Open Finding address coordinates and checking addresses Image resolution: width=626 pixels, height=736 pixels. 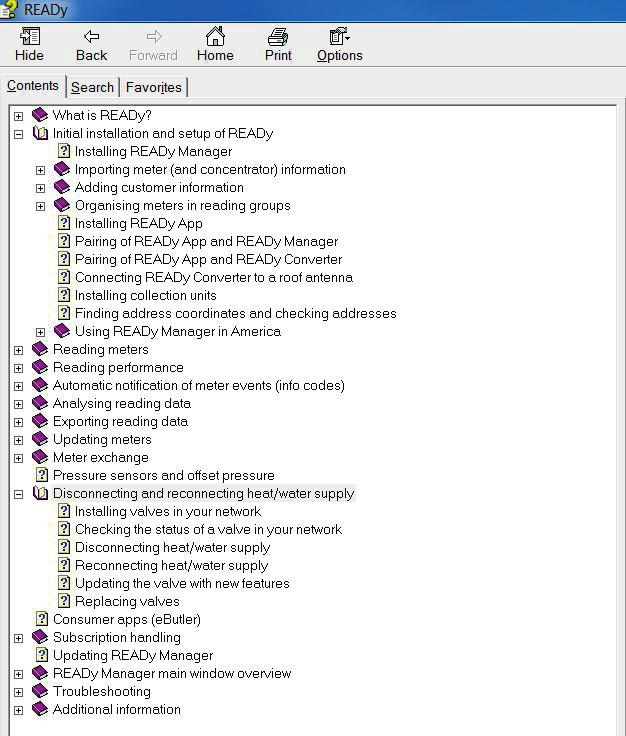(236, 313)
